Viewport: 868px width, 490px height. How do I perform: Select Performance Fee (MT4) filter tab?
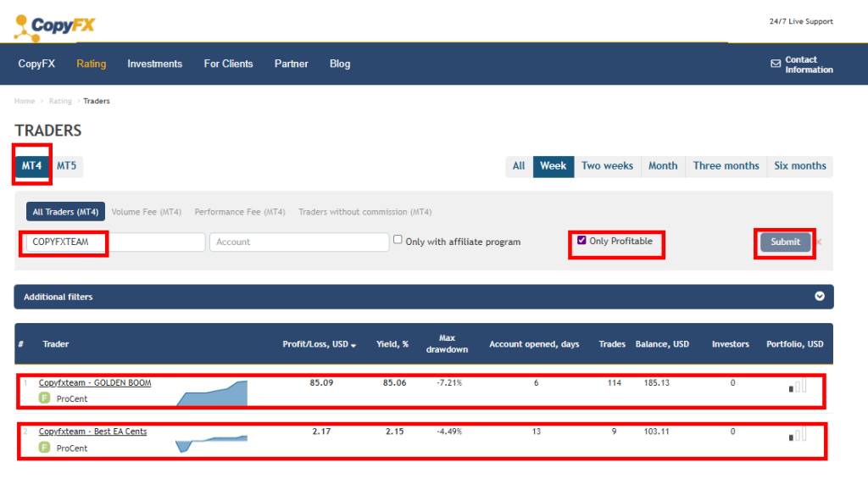point(240,211)
